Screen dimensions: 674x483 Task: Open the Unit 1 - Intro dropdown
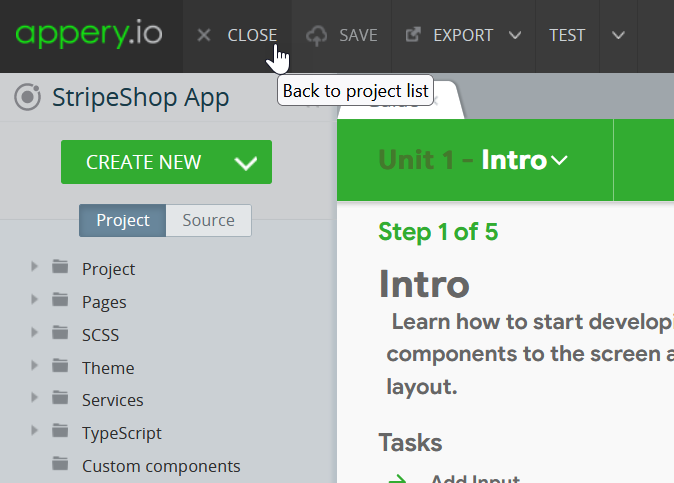click(473, 160)
